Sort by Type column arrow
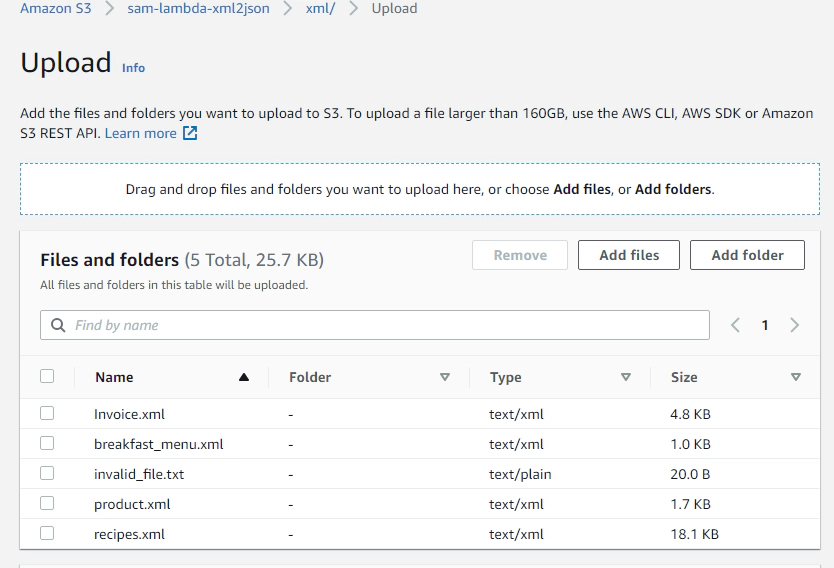 click(626, 377)
